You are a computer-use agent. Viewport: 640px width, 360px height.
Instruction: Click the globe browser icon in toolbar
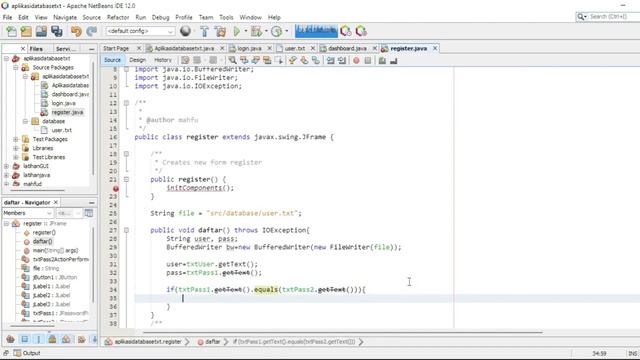coord(185,31)
